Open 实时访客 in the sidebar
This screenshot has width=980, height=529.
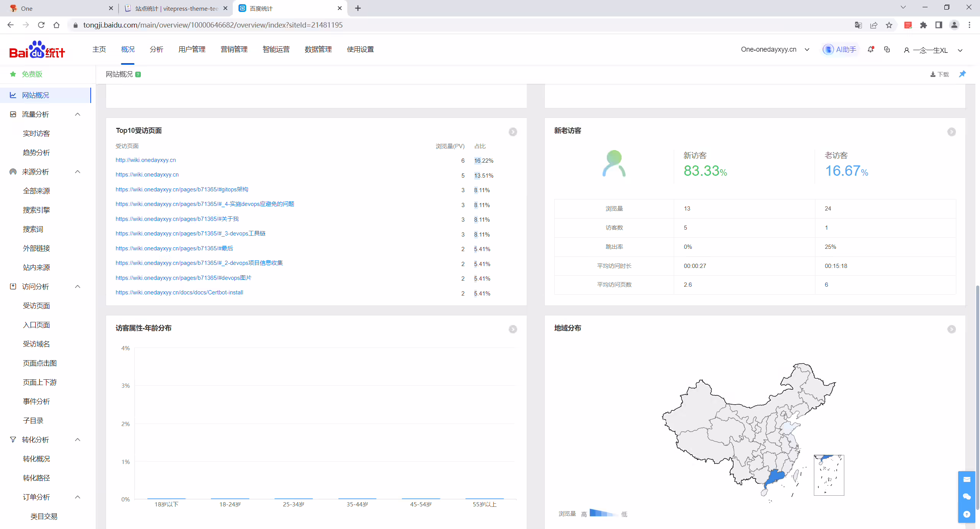point(36,133)
